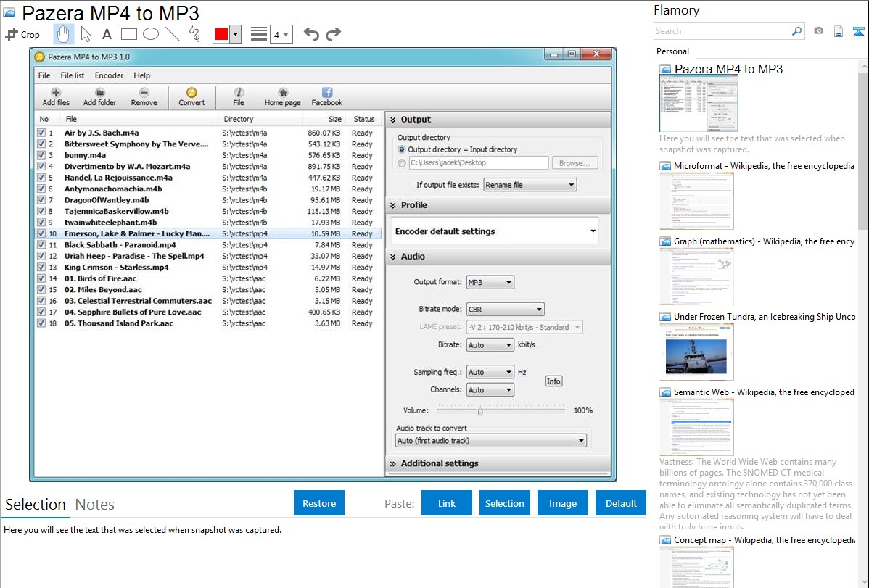Viewport: 869px width, 588px height.
Task: Open the line thickness lines icon
Action: click(x=259, y=34)
